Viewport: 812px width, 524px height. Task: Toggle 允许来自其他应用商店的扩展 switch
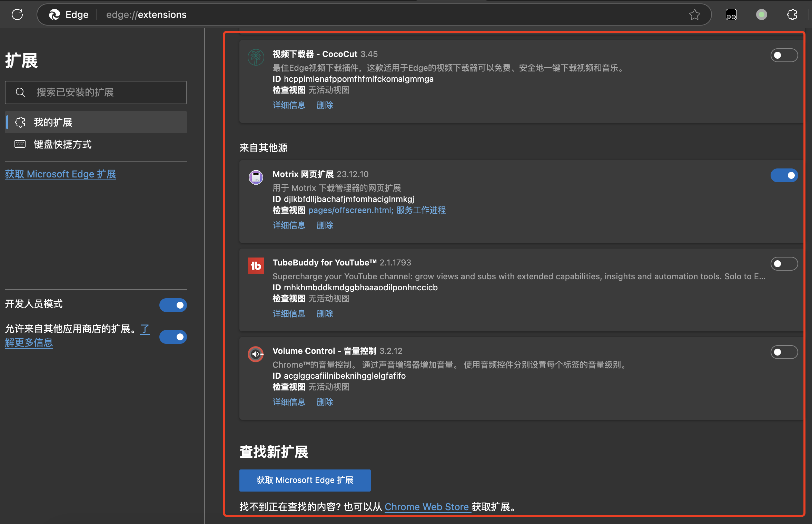coord(173,337)
